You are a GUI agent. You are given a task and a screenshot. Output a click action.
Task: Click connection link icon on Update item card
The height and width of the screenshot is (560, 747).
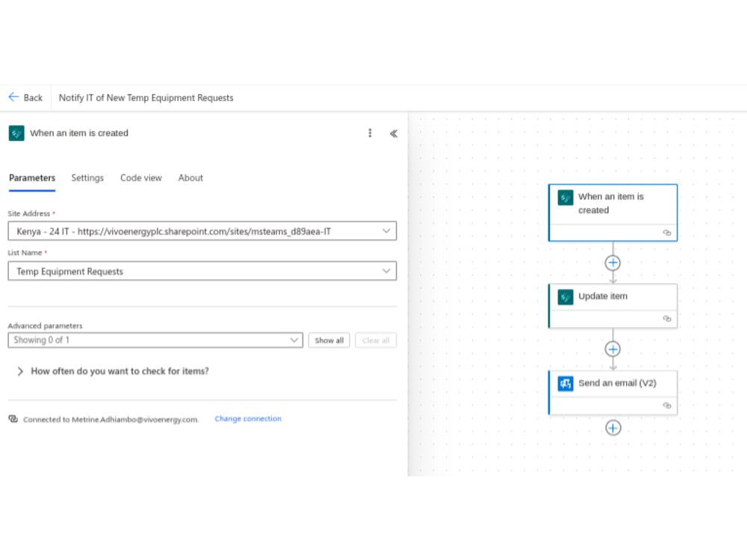[x=667, y=319]
